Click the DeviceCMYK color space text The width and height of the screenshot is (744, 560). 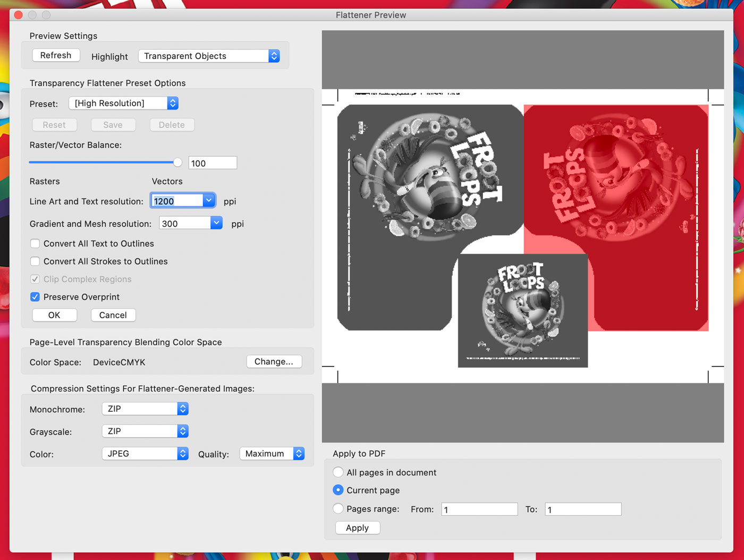(x=119, y=362)
